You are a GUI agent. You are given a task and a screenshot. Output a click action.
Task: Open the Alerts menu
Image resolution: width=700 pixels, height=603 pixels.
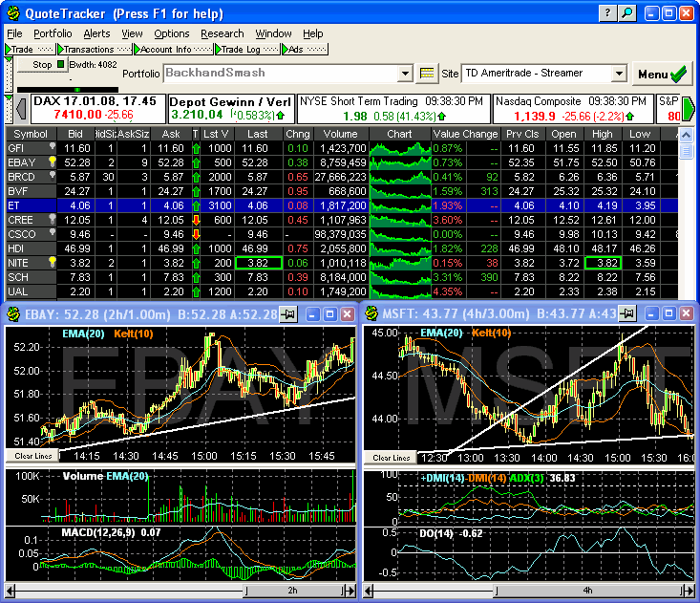click(x=96, y=33)
